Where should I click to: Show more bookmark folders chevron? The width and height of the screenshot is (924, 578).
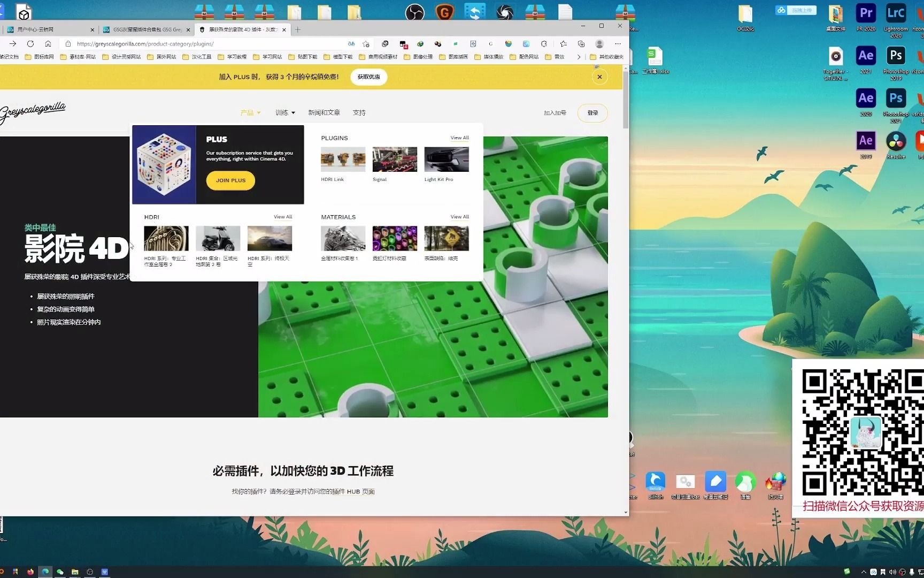coord(579,57)
